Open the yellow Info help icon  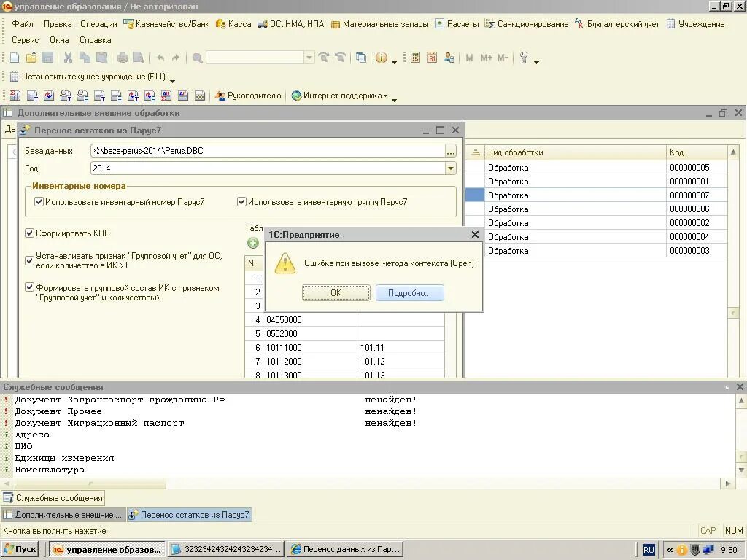click(x=382, y=58)
